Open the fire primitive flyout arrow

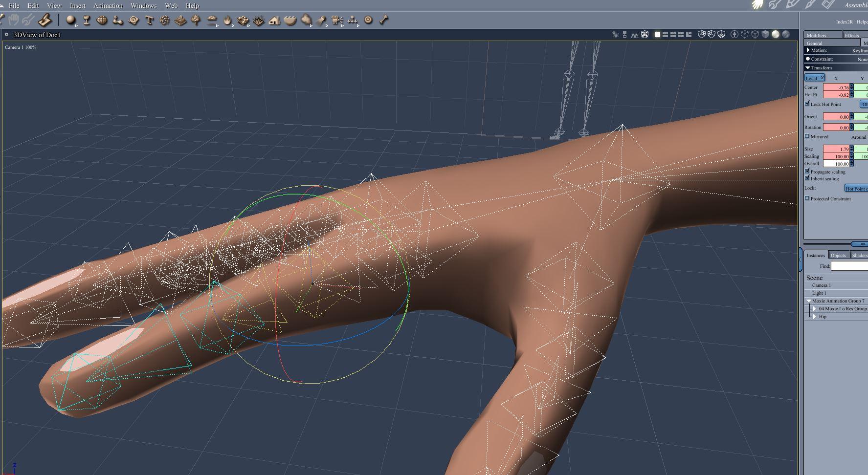click(233, 25)
